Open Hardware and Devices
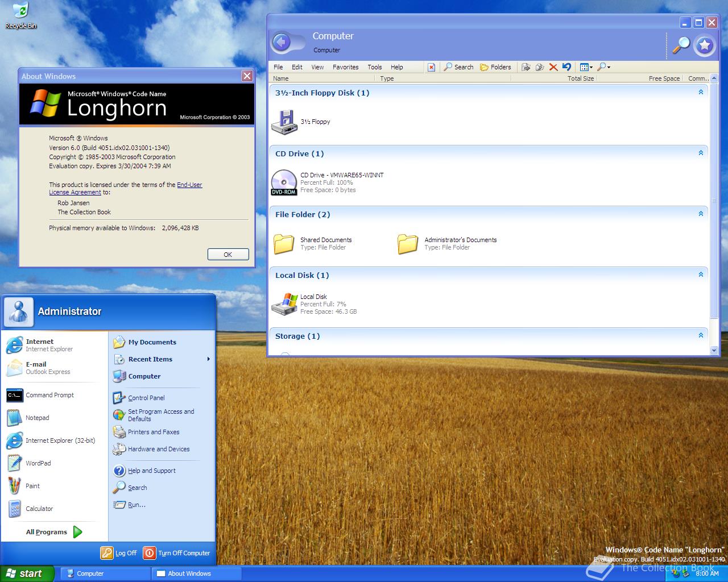Viewport: 728px width, 582px height. [162, 449]
